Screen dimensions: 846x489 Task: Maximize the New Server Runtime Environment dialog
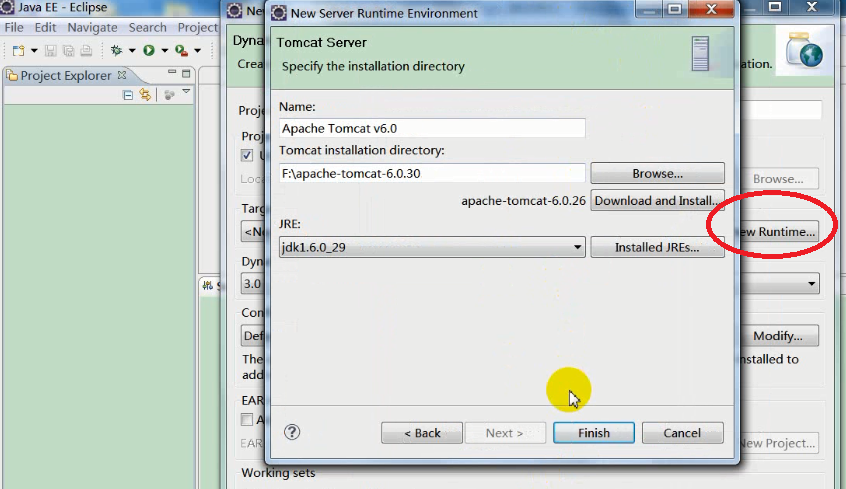tap(674, 9)
